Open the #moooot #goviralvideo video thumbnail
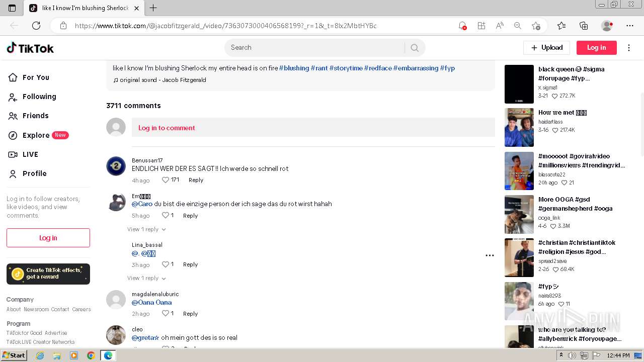644x362 pixels. [x=519, y=171]
